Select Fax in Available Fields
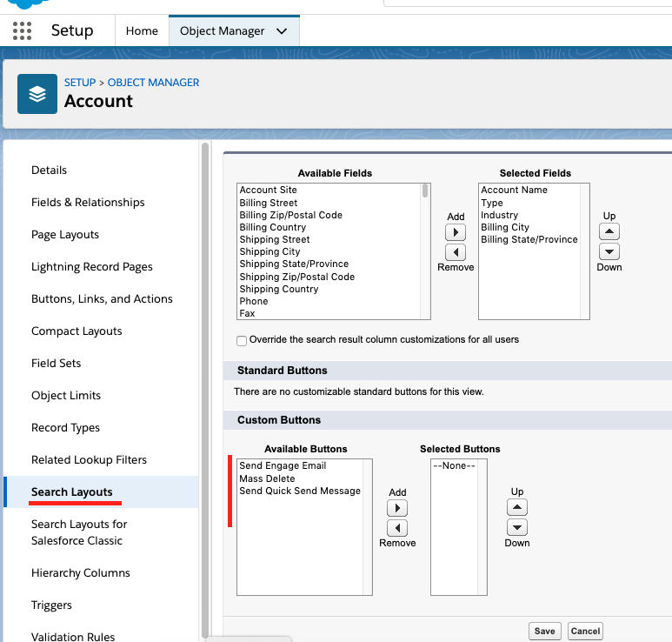 (x=247, y=313)
